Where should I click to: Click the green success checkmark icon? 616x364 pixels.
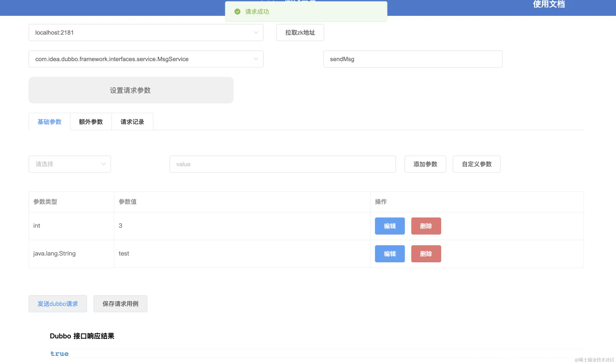pyautogui.click(x=237, y=12)
